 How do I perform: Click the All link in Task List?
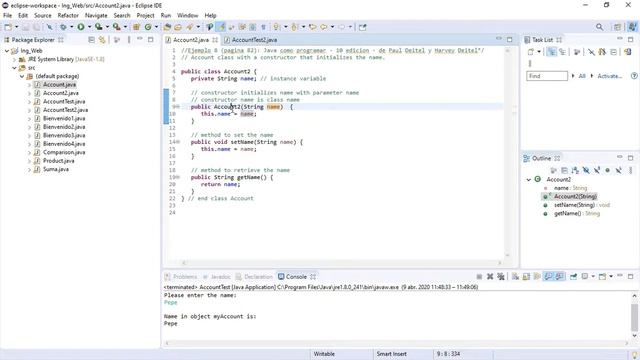point(582,76)
